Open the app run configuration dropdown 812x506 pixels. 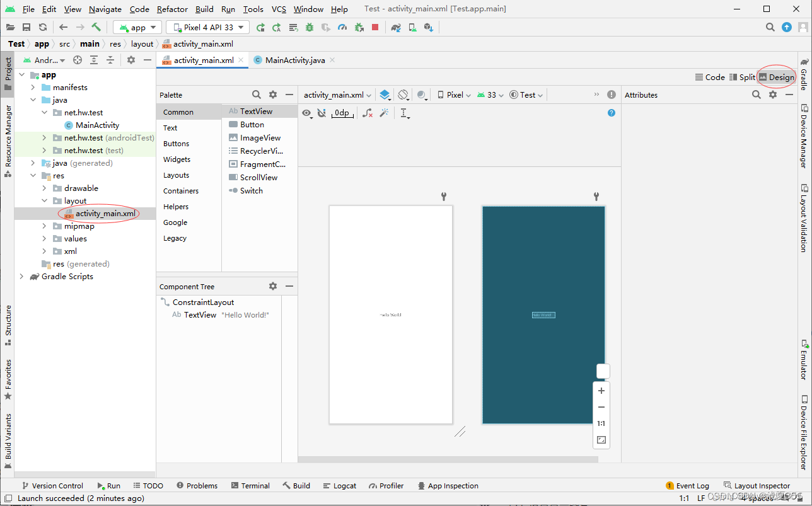pos(137,27)
